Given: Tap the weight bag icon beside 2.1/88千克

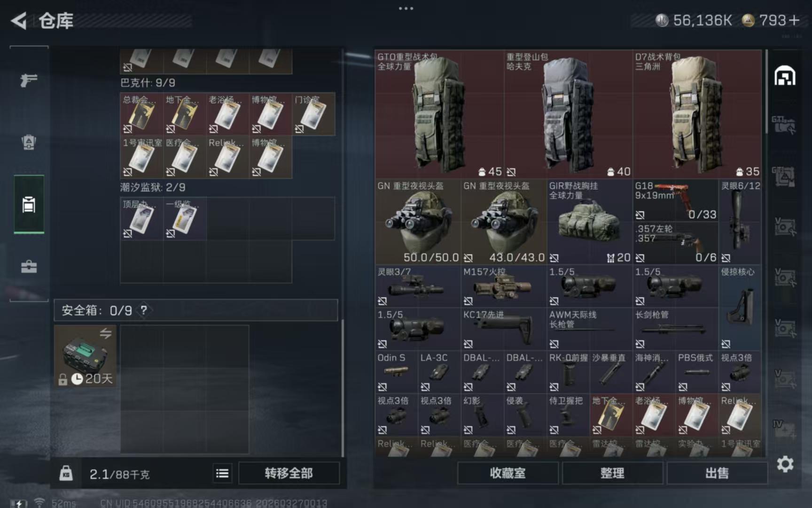Looking at the screenshot, I should [66, 473].
